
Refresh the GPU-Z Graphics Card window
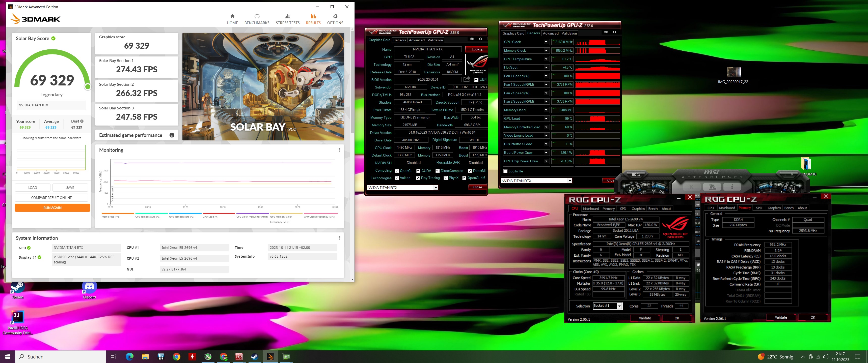[x=480, y=39]
